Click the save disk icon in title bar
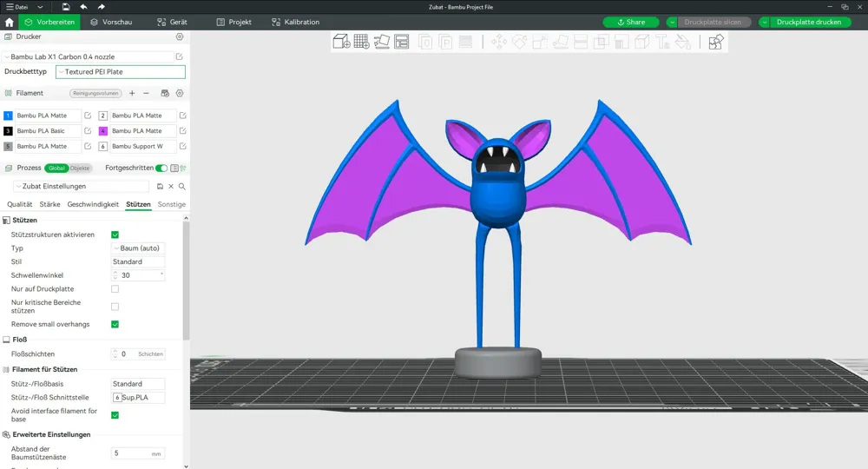Image resolution: width=868 pixels, height=469 pixels. (66, 7)
